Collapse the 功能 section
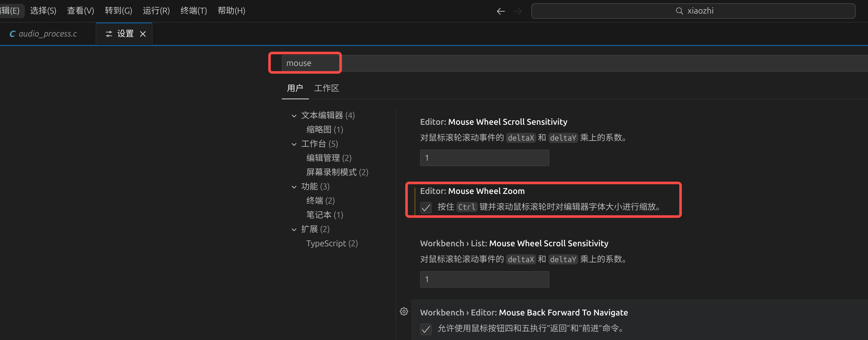Viewport: 868px width, 340px height. coord(294,187)
